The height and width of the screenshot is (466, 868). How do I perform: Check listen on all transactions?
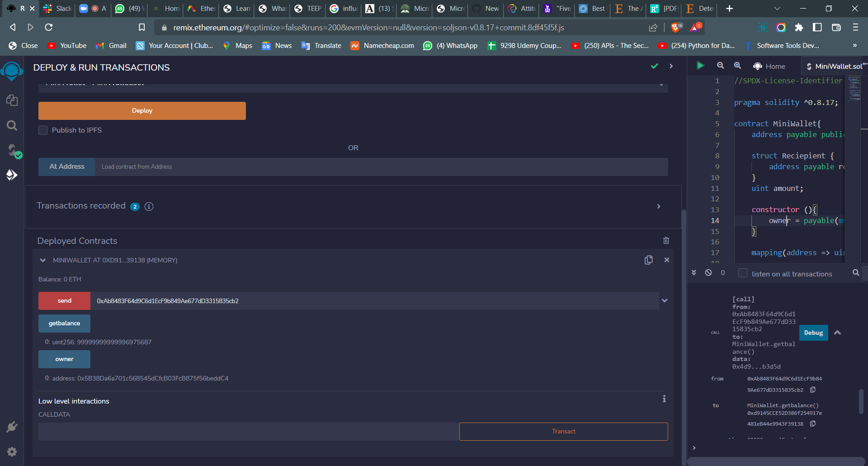pyautogui.click(x=742, y=273)
